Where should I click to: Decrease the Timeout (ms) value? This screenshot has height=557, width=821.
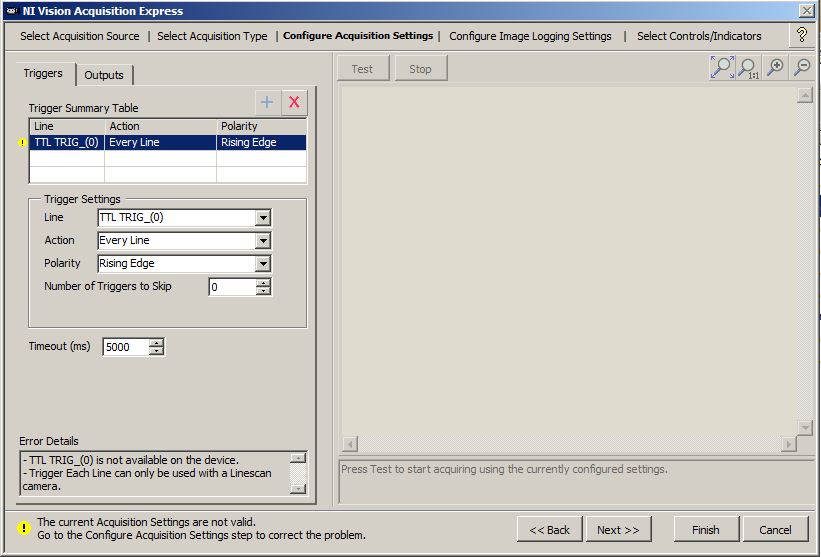156,351
